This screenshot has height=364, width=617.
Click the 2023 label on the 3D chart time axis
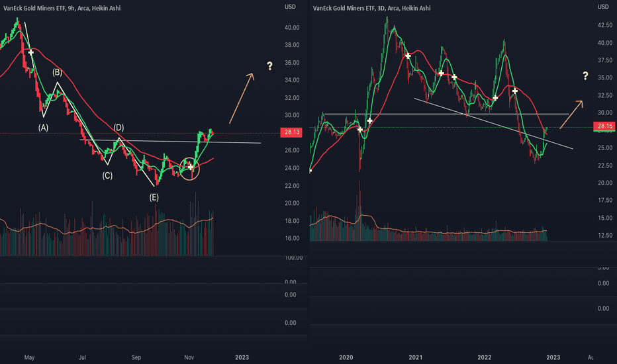[x=553, y=357]
